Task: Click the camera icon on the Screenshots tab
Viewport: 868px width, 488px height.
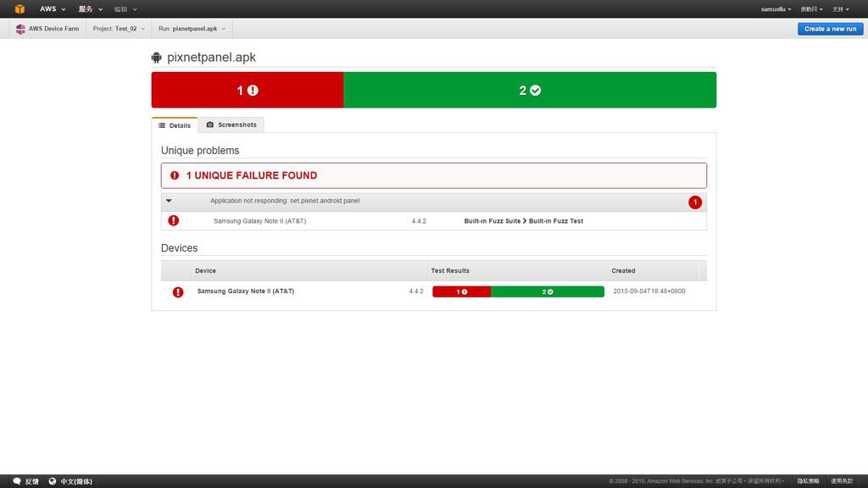Action: coord(210,125)
